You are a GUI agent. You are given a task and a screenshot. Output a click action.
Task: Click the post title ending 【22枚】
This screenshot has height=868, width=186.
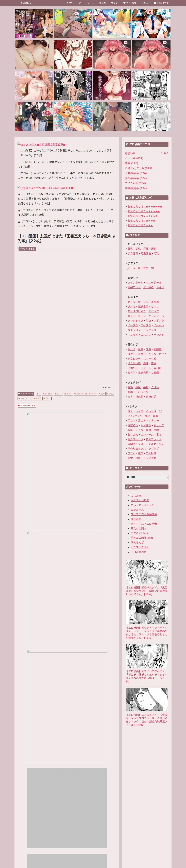pyautogui.click(x=66, y=238)
